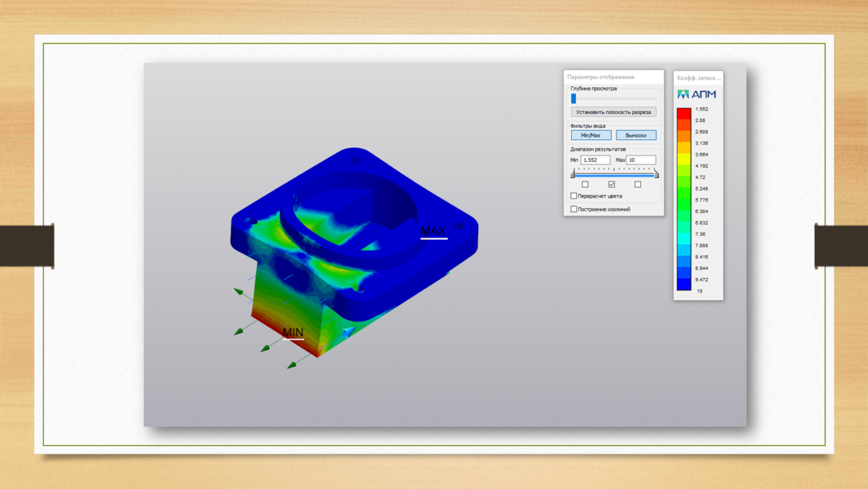The width and height of the screenshot is (868, 489).
Task: Click right handle of results range slider
Action: click(x=656, y=175)
